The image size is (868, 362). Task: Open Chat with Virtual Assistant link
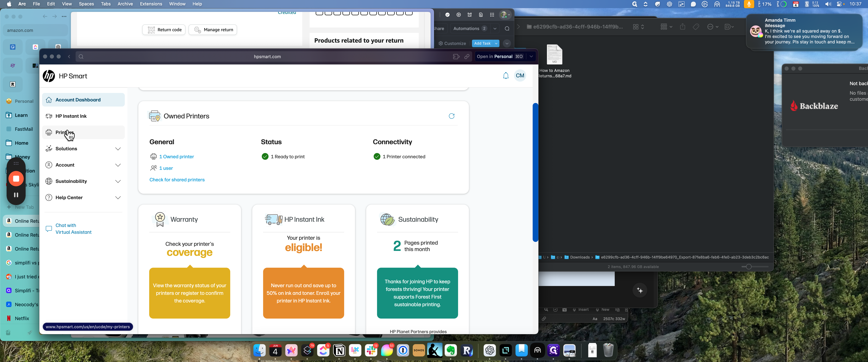pyautogui.click(x=73, y=228)
